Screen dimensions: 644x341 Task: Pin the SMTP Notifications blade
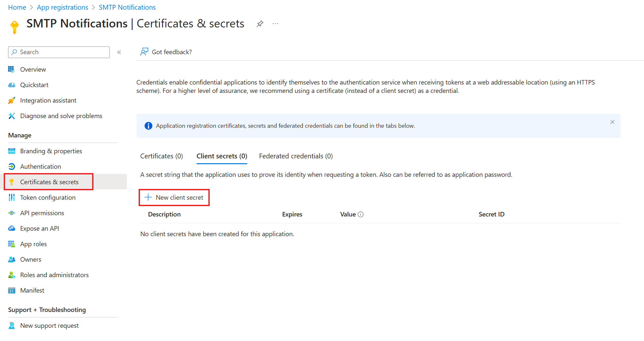[260, 24]
